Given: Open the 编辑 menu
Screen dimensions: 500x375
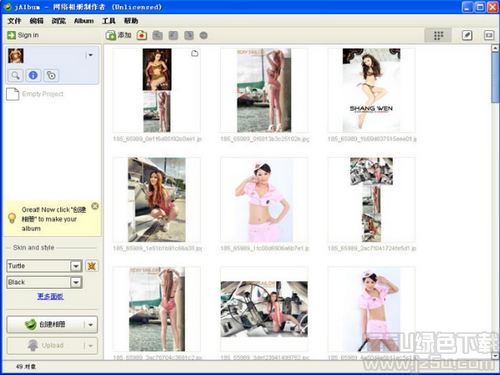Looking at the screenshot, I should [x=36, y=21].
